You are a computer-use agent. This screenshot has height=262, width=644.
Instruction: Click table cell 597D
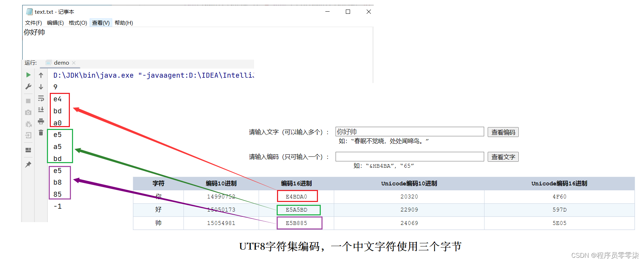coord(560,210)
